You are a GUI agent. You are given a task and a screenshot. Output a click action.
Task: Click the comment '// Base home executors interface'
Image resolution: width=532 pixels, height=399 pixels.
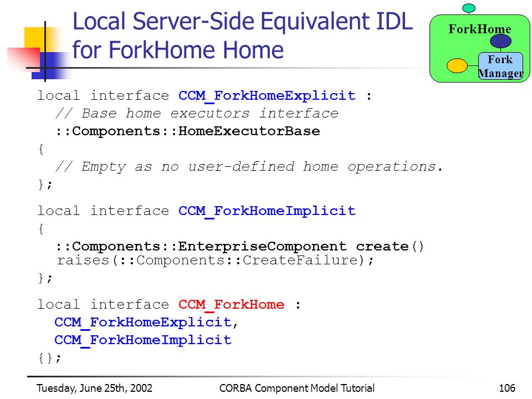(197, 113)
